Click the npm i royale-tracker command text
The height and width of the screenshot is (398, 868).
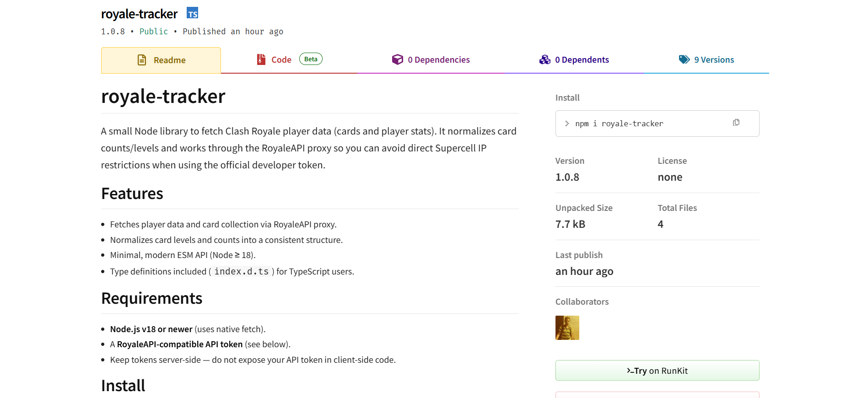[x=619, y=124]
